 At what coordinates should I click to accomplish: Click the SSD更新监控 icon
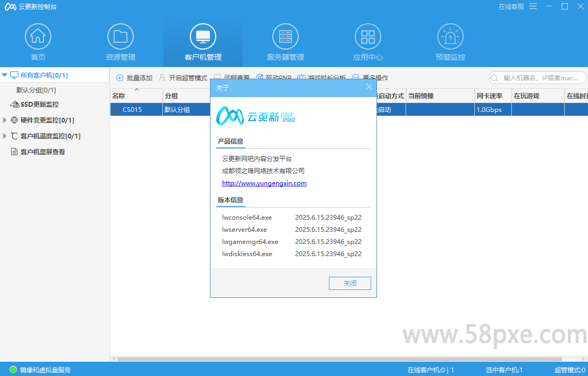click(15, 104)
